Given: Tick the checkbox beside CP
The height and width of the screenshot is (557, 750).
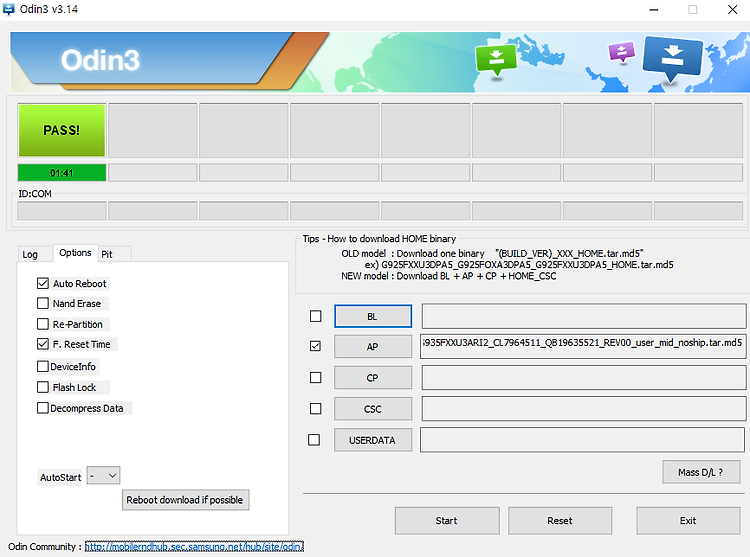Looking at the screenshot, I should pyautogui.click(x=316, y=378).
